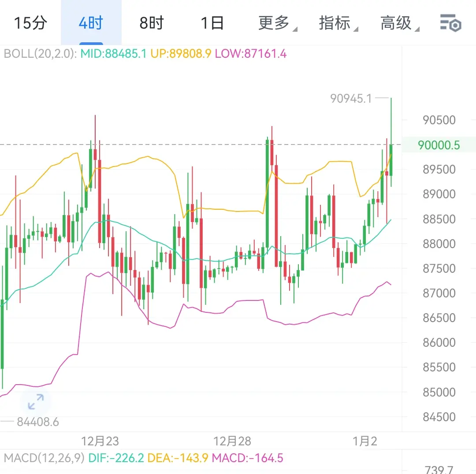The width and height of the screenshot is (476, 474).
Task: Open the 更多 timeframe dropdown
Action: coord(277,23)
